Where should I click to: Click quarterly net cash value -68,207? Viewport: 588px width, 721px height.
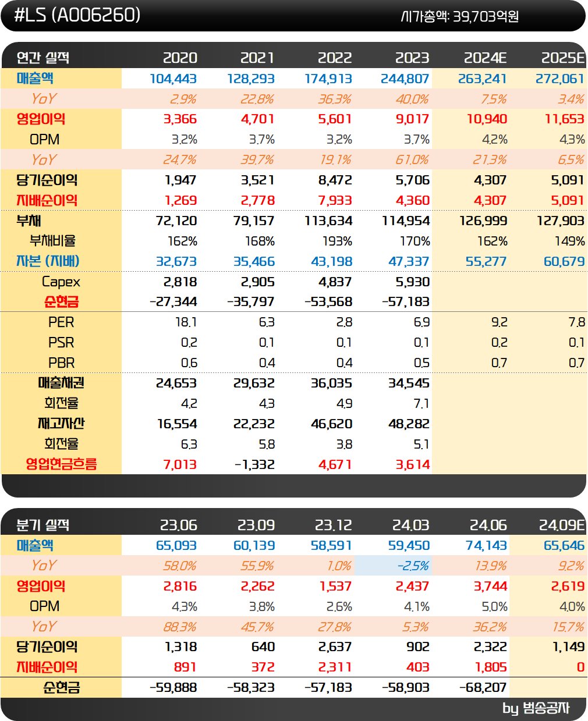483,688
